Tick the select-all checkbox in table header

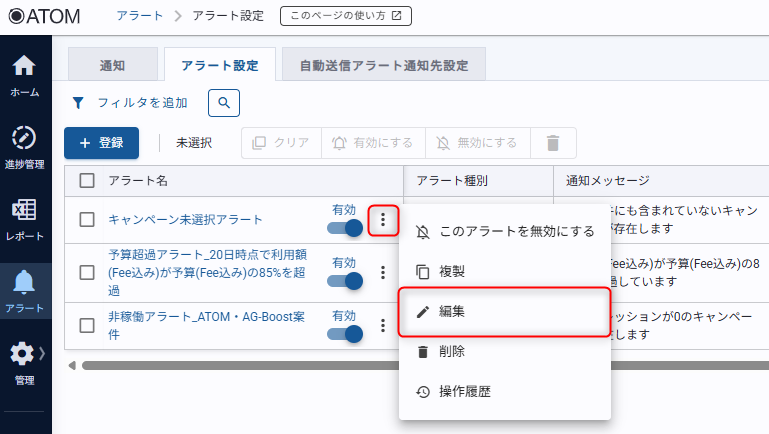pos(87,181)
